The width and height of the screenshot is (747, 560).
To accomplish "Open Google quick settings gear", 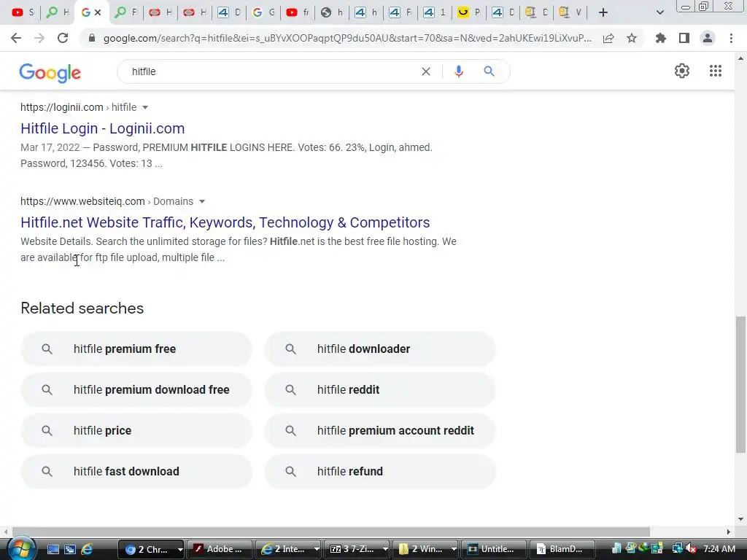I will coord(682,71).
